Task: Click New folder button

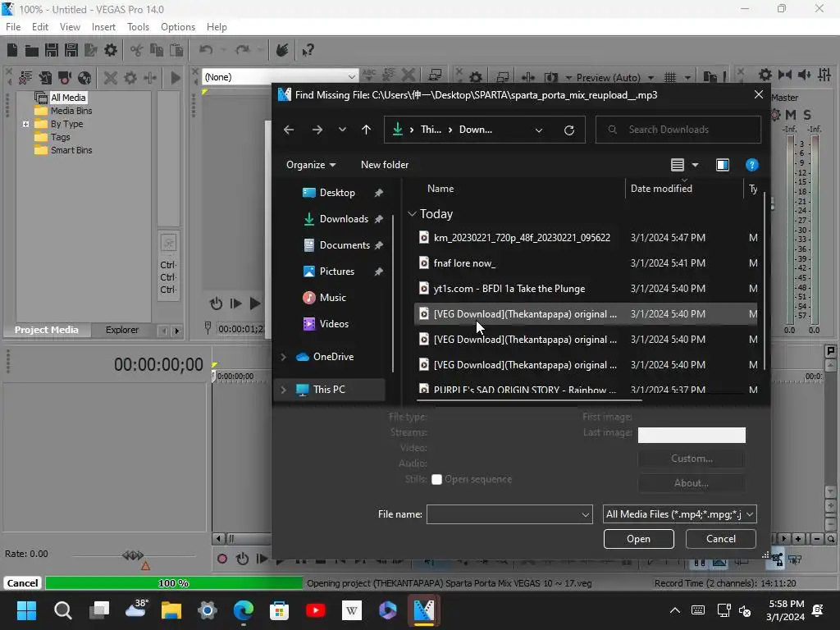Action: (385, 165)
